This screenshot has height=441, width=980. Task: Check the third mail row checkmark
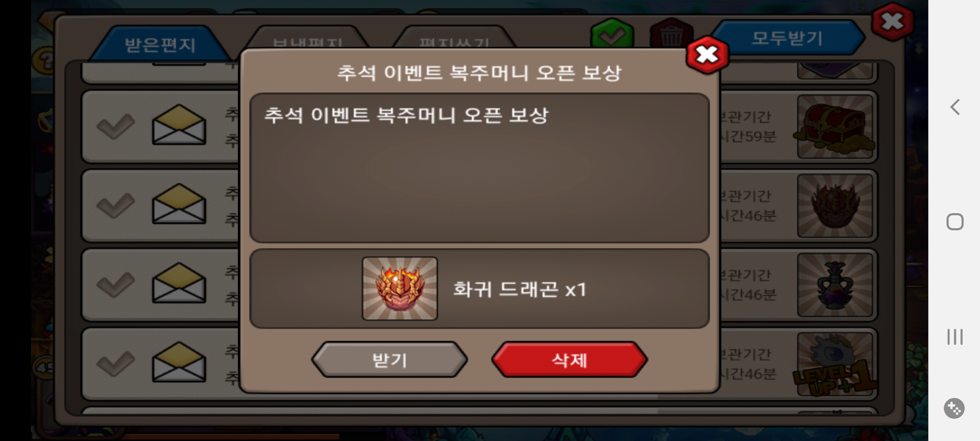(116, 284)
